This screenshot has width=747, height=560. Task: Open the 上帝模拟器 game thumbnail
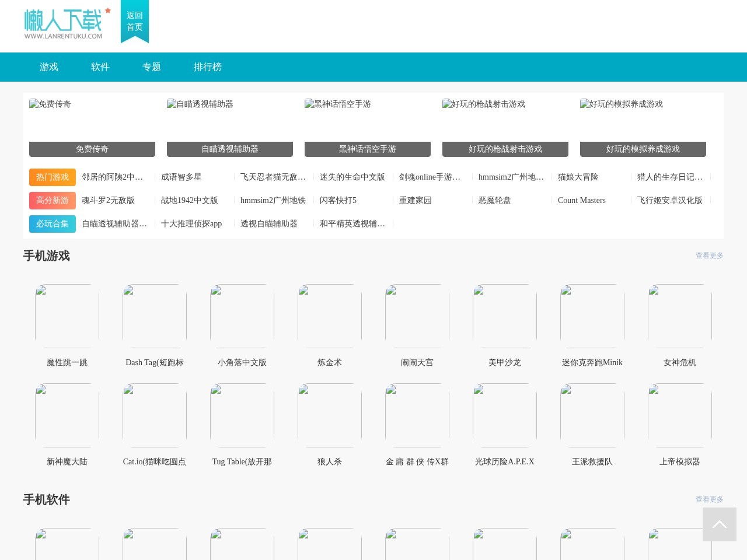coord(679,415)
